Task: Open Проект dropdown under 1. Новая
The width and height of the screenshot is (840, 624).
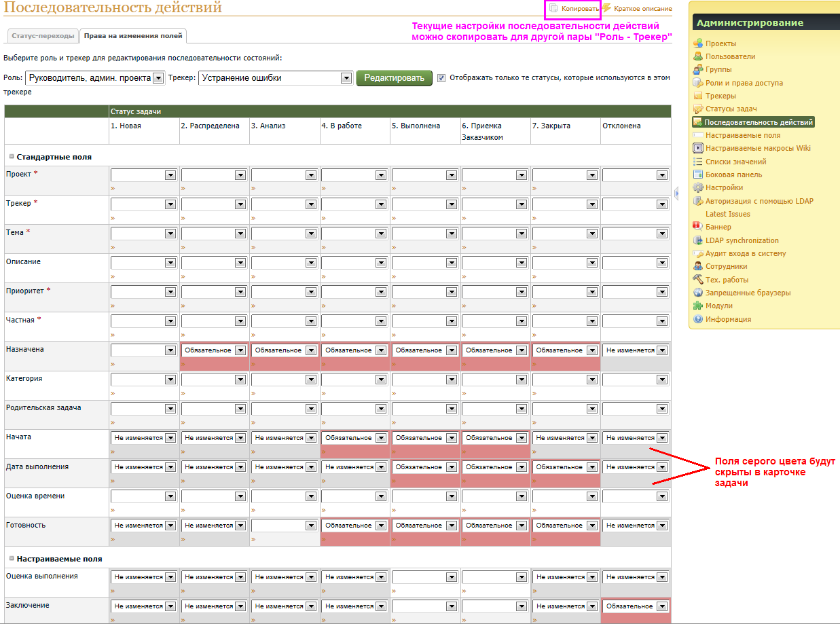Action: [x=144, y=175]
